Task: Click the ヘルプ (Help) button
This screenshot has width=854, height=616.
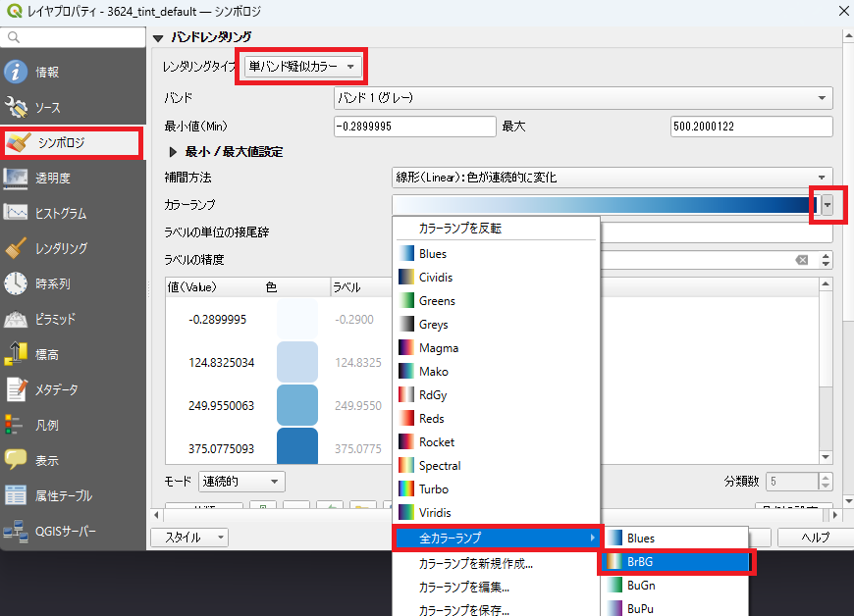Action: (x=815, y=538)
